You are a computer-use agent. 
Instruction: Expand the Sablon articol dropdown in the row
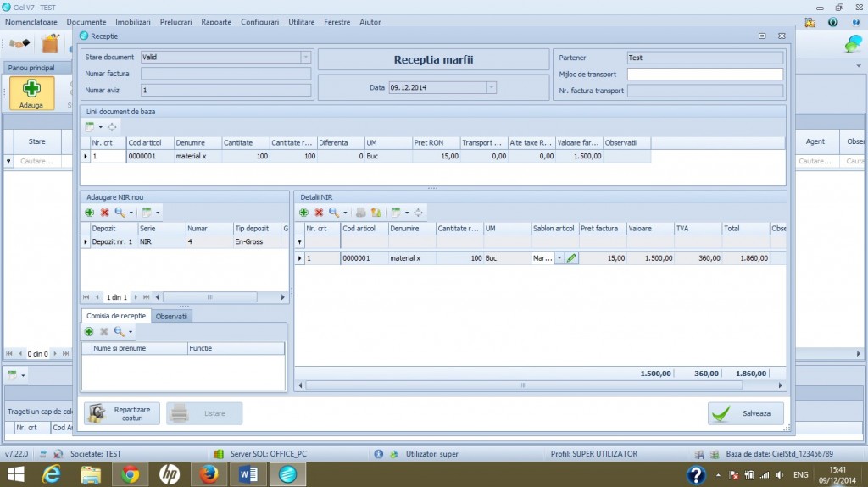point(559,257)
